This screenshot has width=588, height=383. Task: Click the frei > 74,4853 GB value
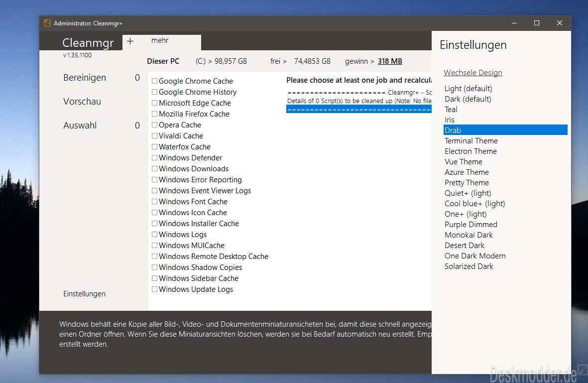(x=300, y=61)
